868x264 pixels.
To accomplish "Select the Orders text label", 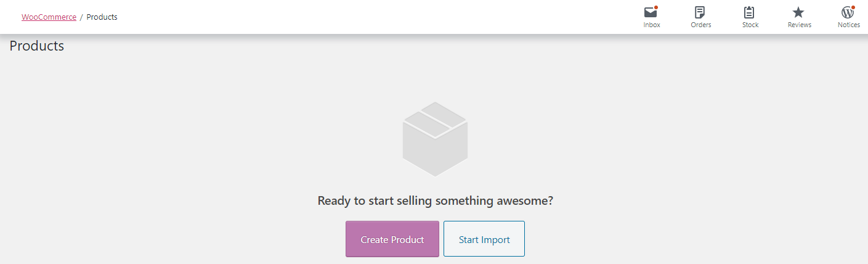I will [701, 25].
